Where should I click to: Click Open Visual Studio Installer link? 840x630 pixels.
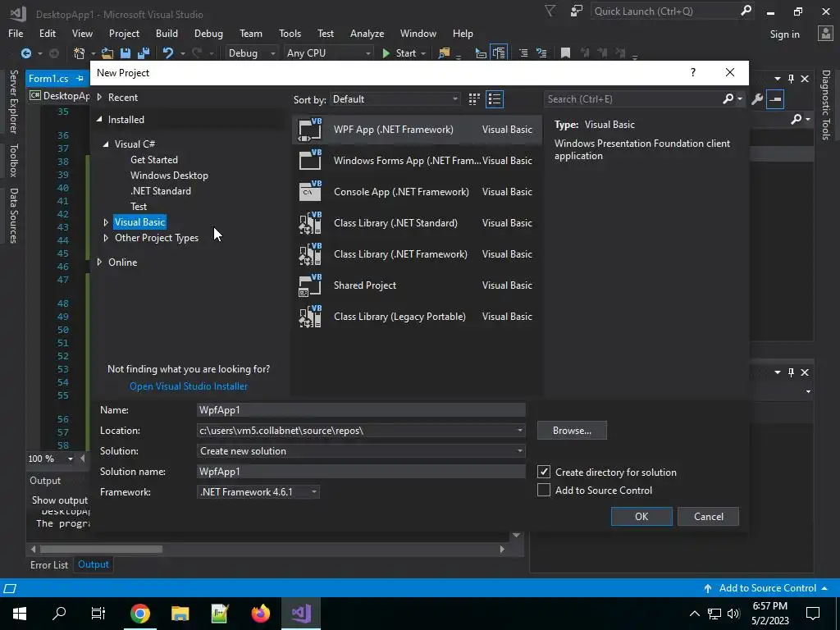coord(189,386)
